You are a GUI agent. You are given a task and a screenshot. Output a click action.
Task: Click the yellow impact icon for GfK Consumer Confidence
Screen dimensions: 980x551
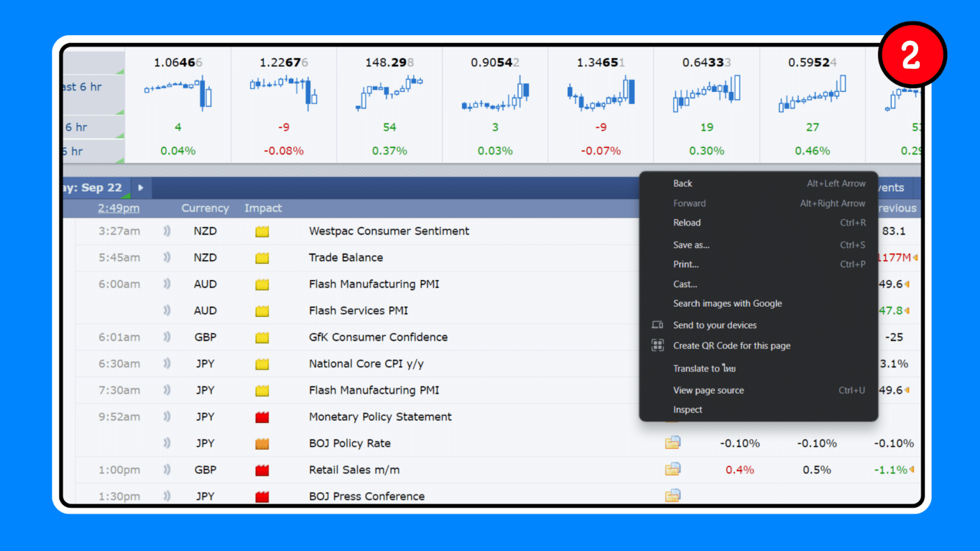coord(262,337)
